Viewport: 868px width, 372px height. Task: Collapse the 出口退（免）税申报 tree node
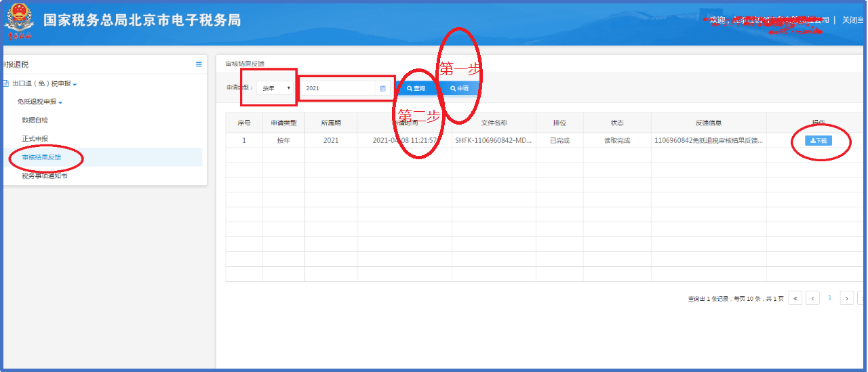point(44,83)
